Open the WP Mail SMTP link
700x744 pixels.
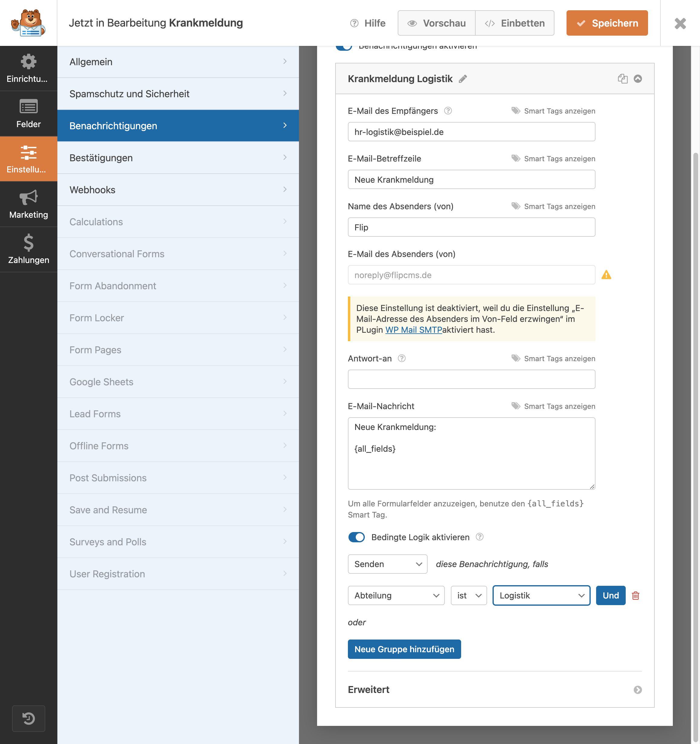(x=414, y=330)
